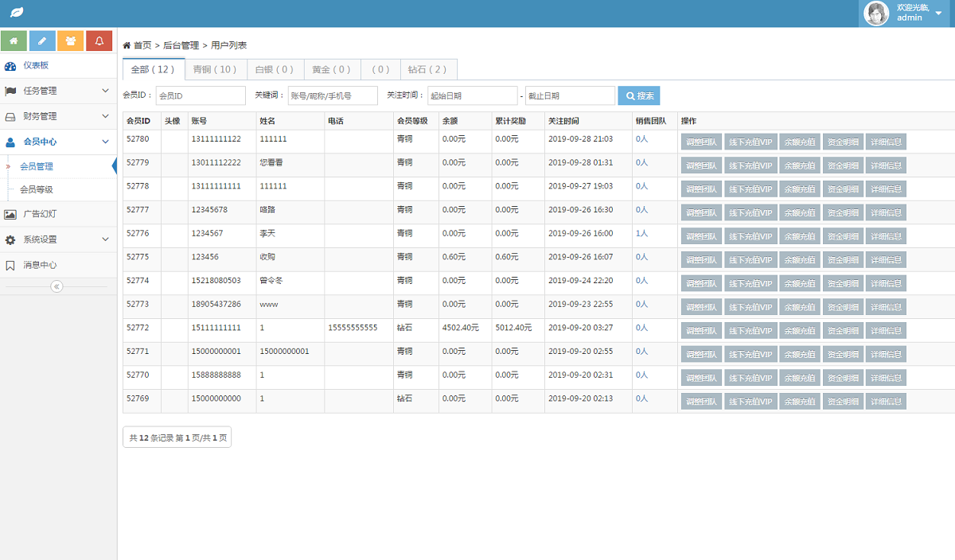Click 详细信息 for member 52772

click(x=886, y=330)
